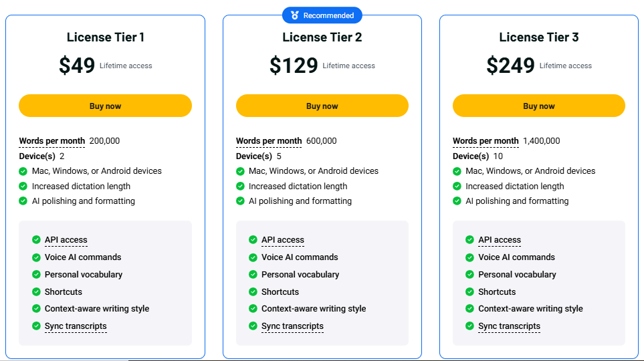Viewport: 644px width, 361px height.
Task: Click underlined API access in Tier 2
Action: tap(282, 240)
